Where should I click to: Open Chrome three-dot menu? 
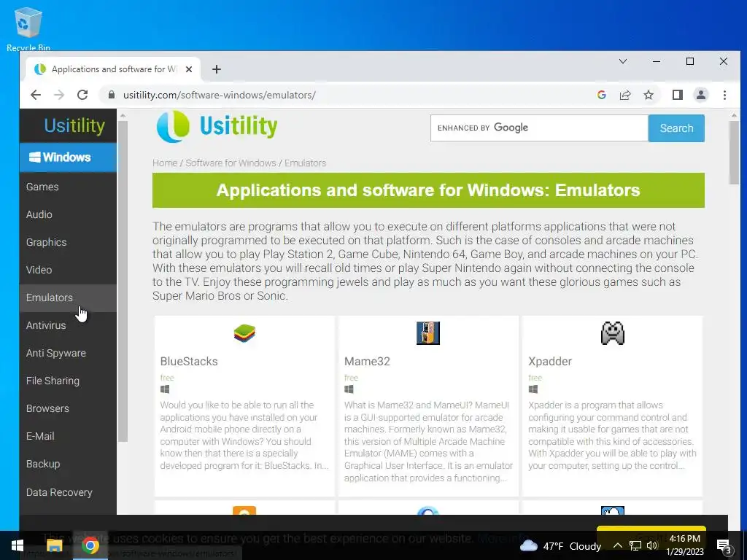tap(724, 95)
